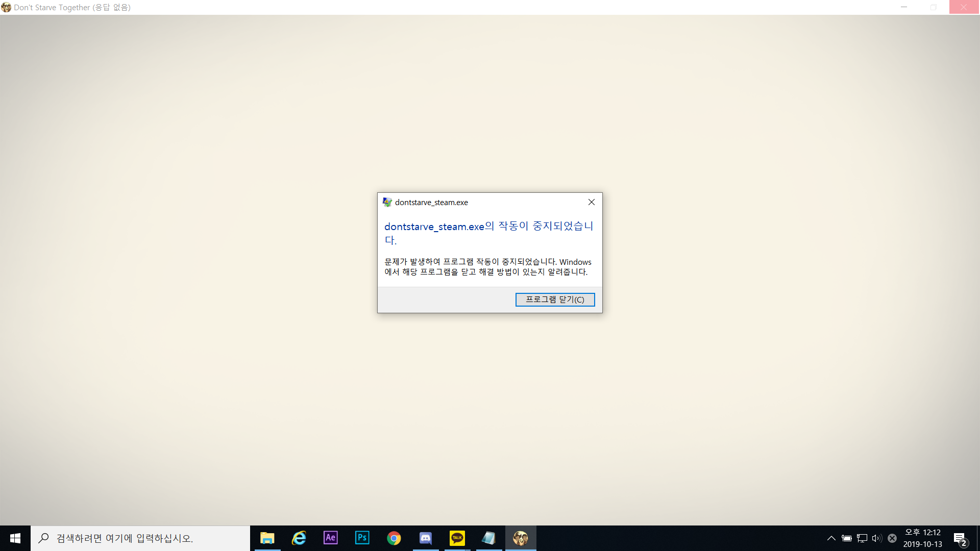Open the volume speaker control
Screen dimensions: 980x551
[877, 538]
